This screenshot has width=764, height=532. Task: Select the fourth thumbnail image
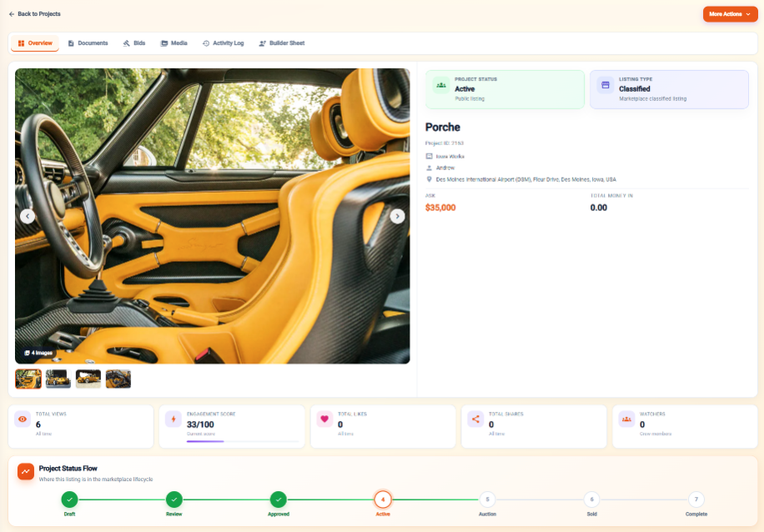(118, 379)
